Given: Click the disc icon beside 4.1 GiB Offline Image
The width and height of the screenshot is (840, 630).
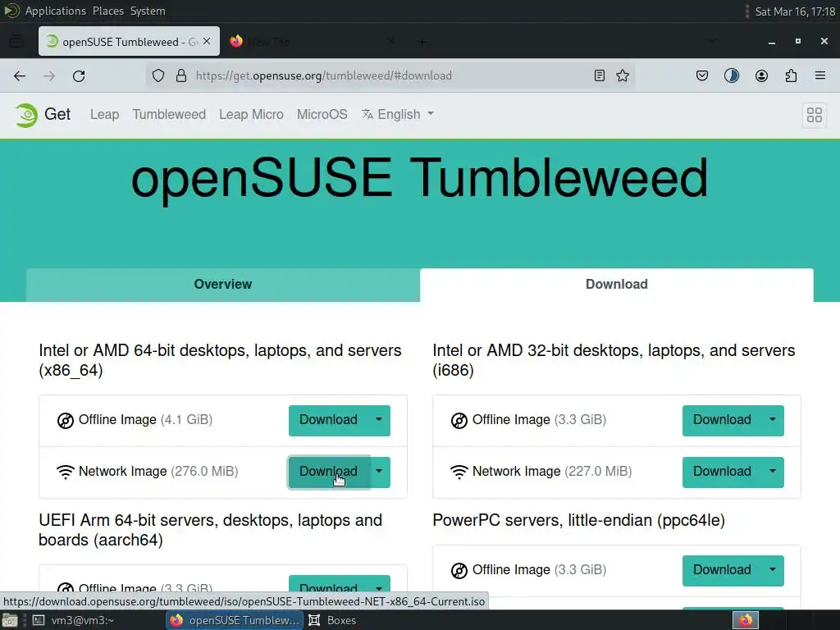Looking at the screenshot, I should 66,421.
